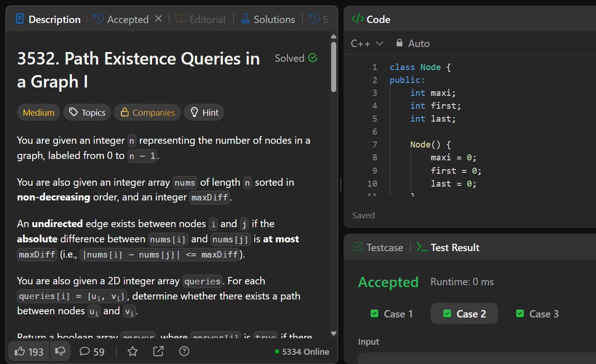Screen dimensions: 596x364
Task: Click the history clock icon beside Accepted
Action: point(98,19)
